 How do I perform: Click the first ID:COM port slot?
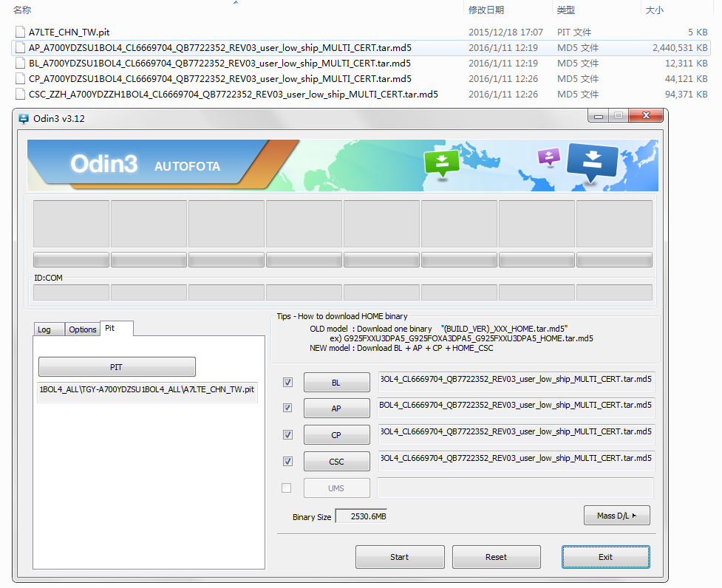72,293
